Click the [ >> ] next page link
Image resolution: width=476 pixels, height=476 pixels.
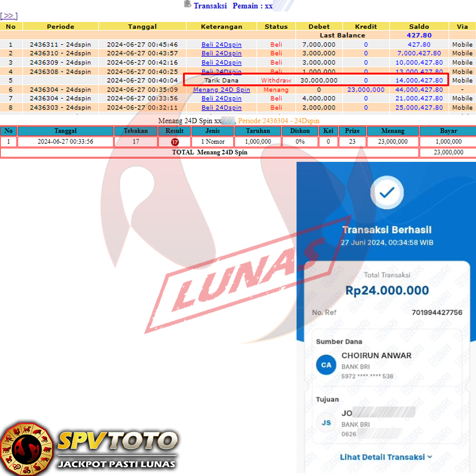pyautogui.click(x=9, y=16)
